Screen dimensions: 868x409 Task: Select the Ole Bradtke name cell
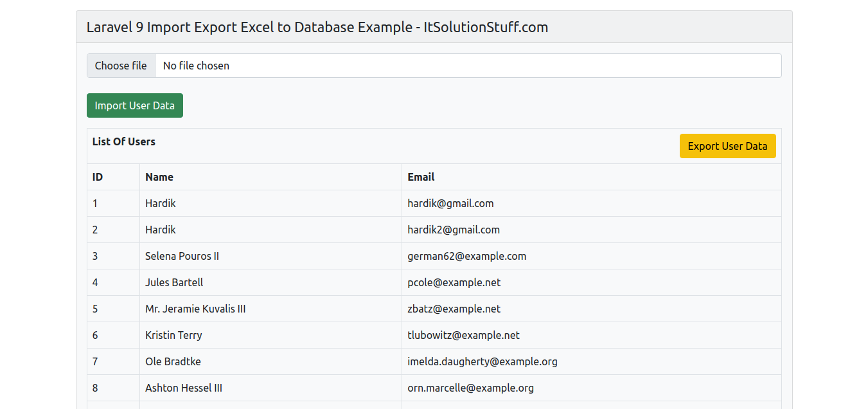click(x=173, y=361)
